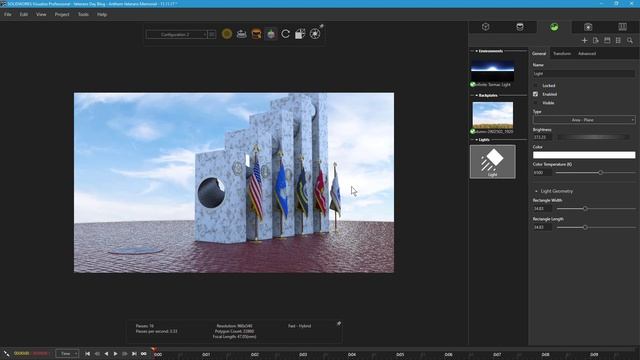Click the Rectangle Width slider handle

click(585, 209)
